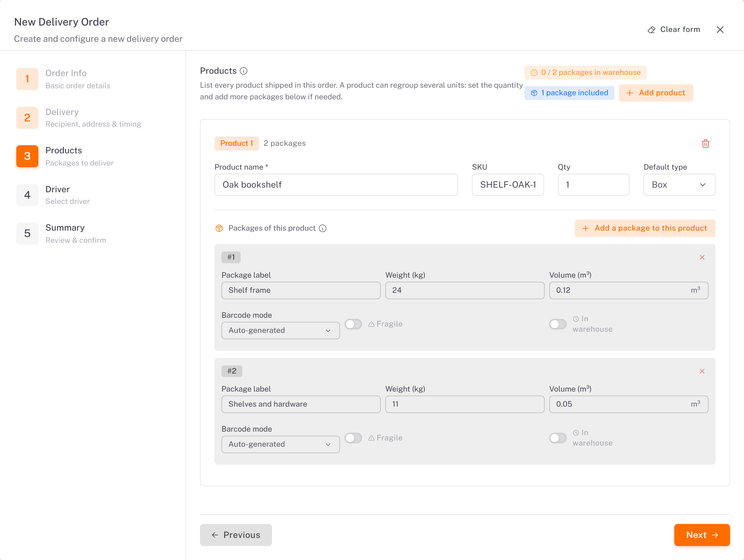
Task: Go to the Driver step
Action: point(57,195)
